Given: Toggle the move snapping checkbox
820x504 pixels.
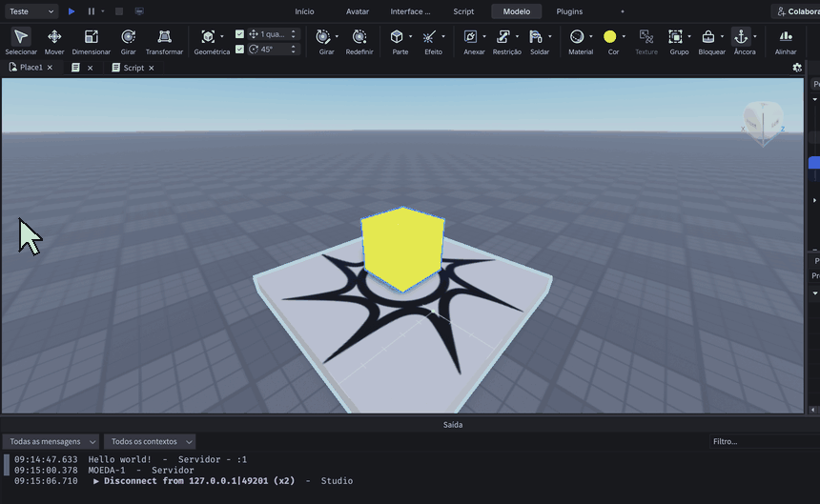Looking at the screenshot, I should 239,34.
